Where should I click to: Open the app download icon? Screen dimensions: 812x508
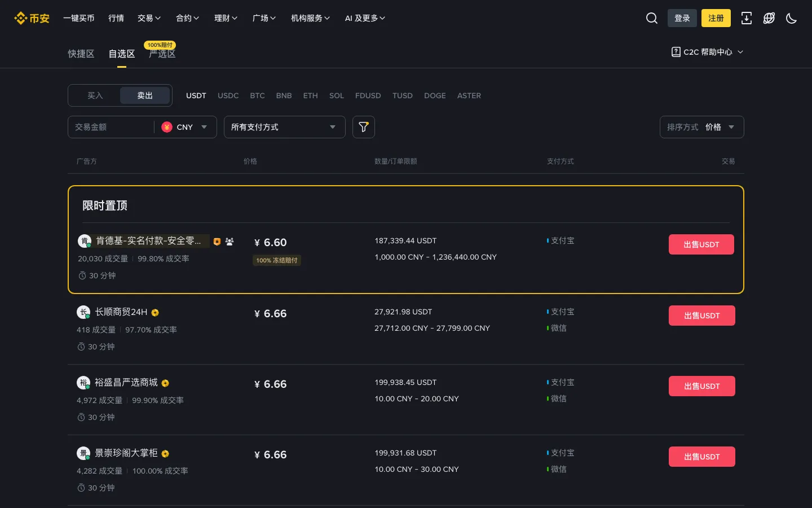click(x=747, y=18)
